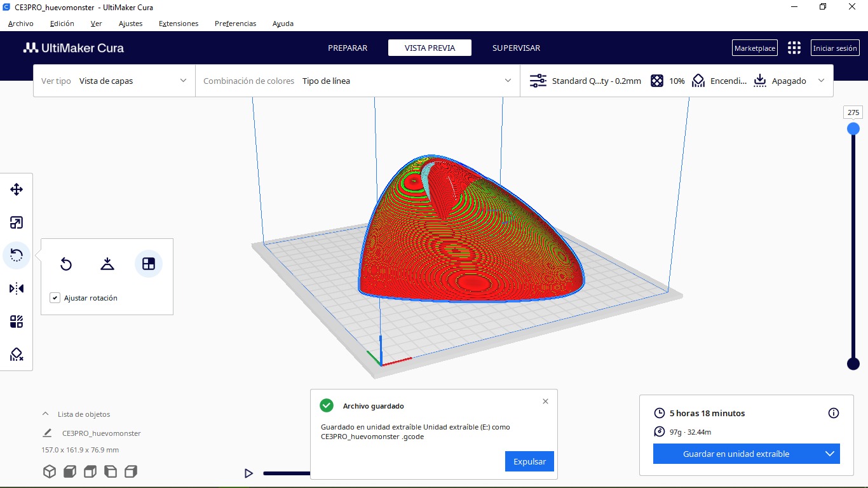Click the 97g · 32.44m material usage
Viewport: 868px width, 488px height.
pyautogui.click(x=690, y=432)
